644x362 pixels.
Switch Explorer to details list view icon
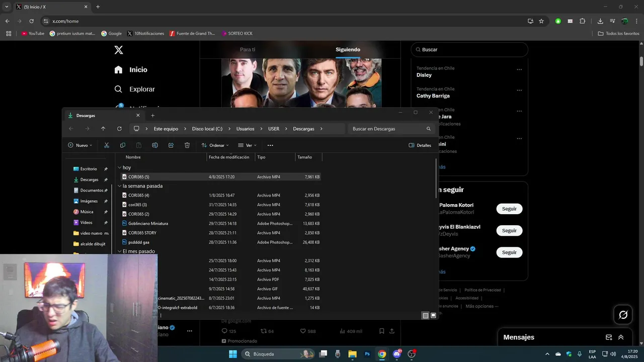(x=426, y=315)
